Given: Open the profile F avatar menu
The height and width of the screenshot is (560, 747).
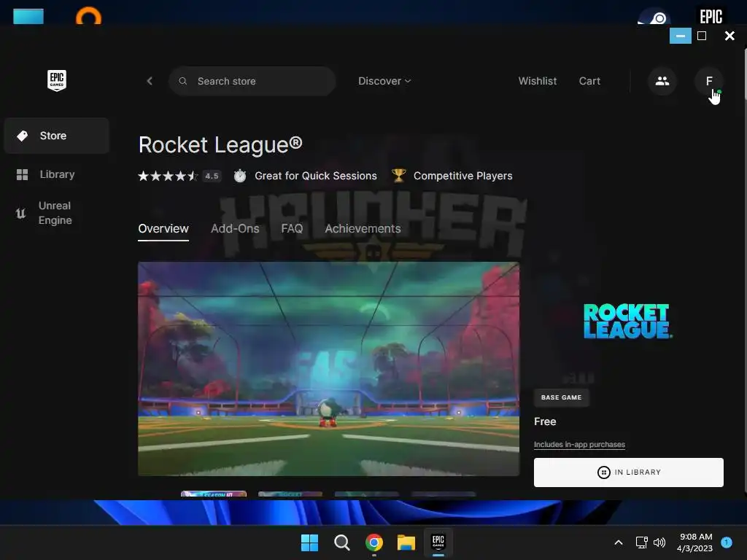Looking at the screenshot, I should tap(709, 81).
